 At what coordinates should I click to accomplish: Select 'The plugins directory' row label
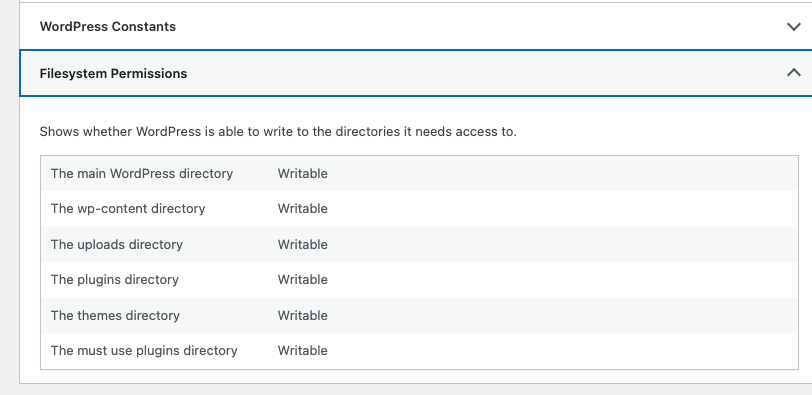(114, 280)
